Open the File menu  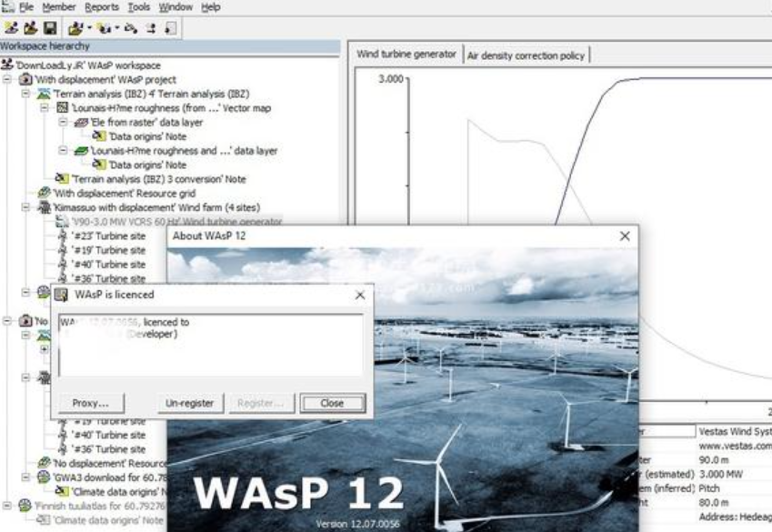coord(26,7)
